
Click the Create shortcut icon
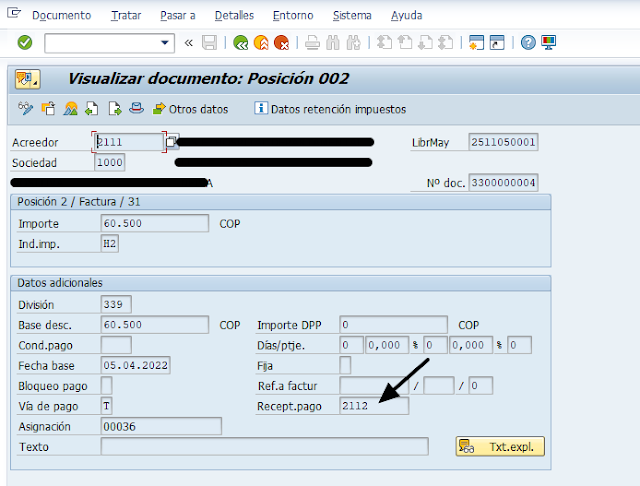point(497,43)
